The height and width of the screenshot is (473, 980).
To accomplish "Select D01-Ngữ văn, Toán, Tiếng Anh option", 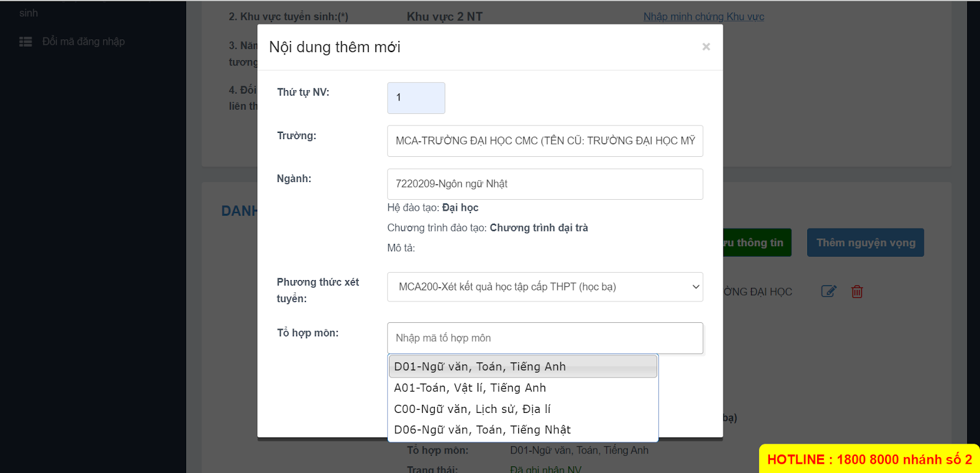I will [523, 366].
